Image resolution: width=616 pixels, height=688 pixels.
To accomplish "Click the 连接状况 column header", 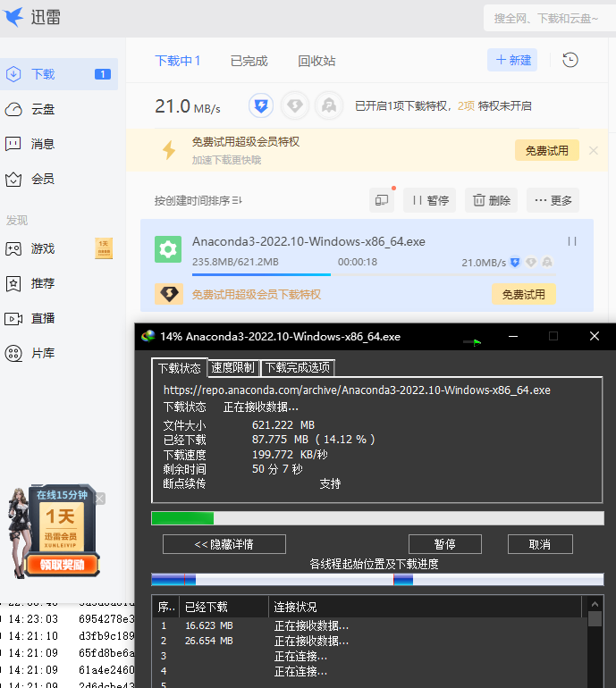I will (x=425, y=607).
